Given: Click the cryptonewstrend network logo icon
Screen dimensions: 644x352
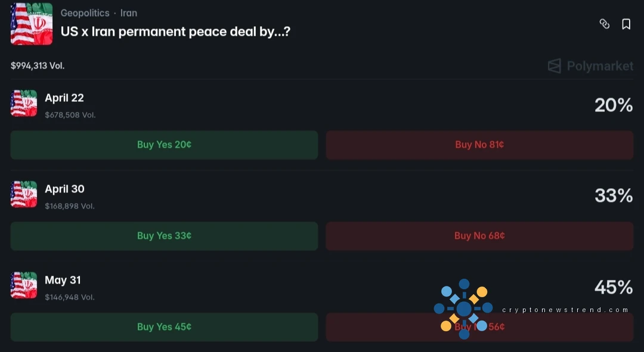Looking at the screenshot, I should (463, 309).
